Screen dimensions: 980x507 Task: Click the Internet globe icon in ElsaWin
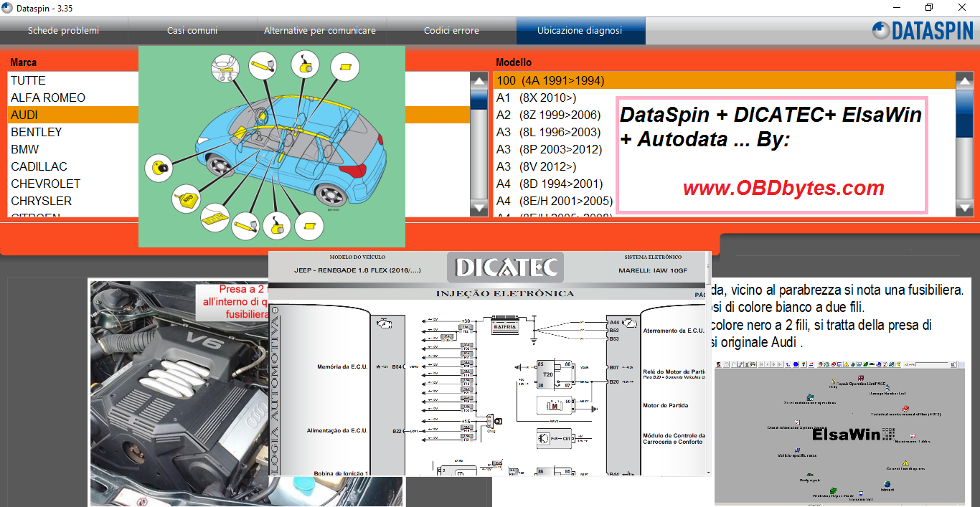click(887, 485)
